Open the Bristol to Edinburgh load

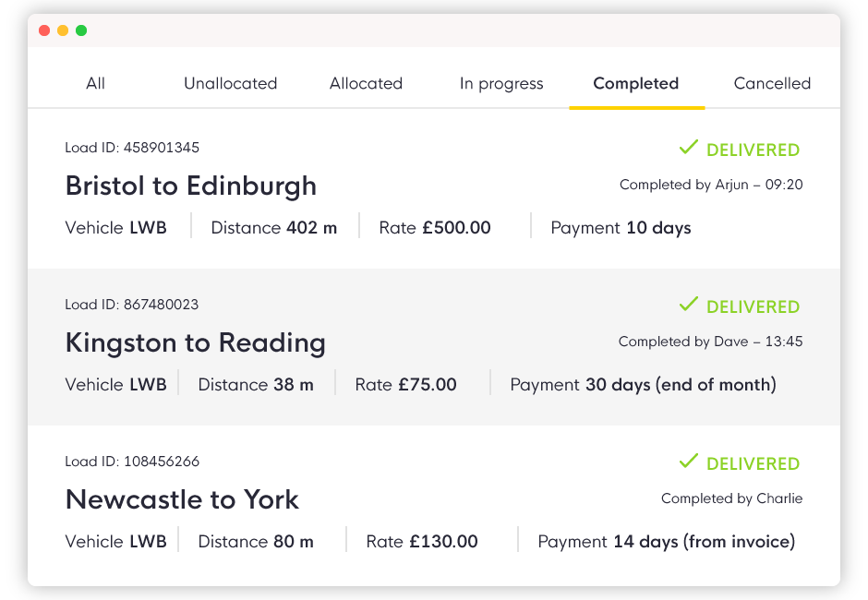point(191,186)
